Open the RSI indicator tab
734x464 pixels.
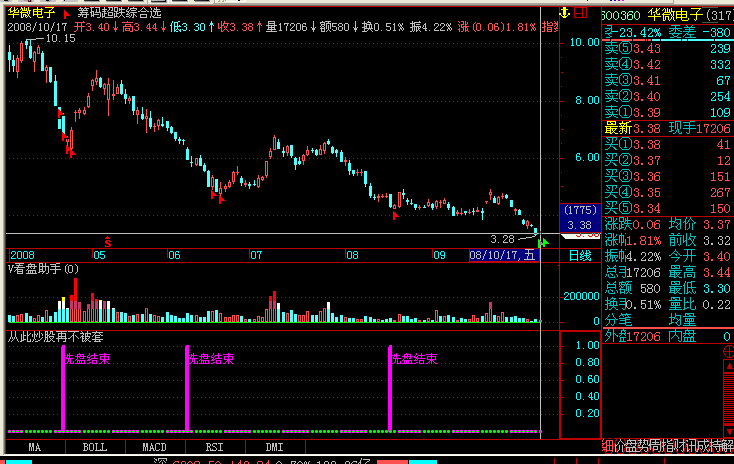(214, 447)
